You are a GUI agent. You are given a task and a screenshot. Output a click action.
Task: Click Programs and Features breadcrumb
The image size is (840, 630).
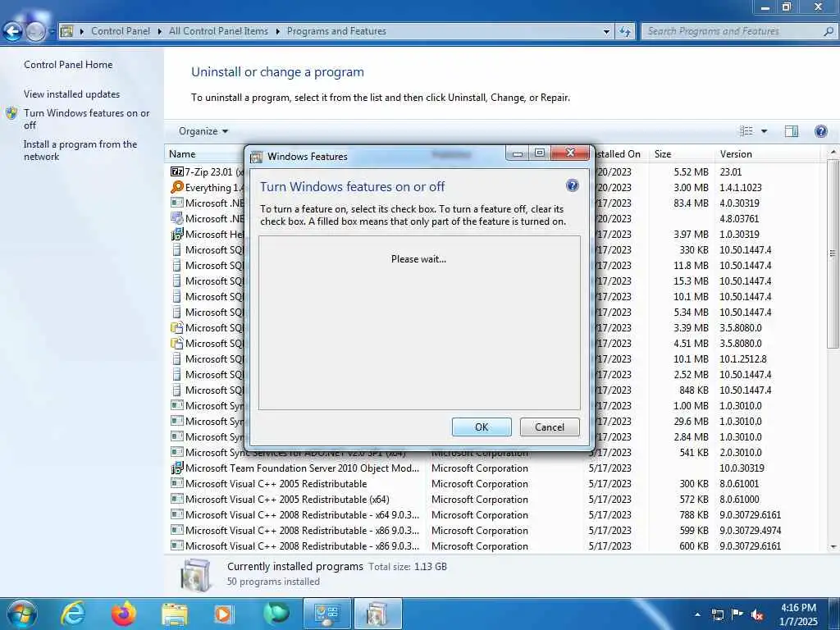(x=336, y=31)
